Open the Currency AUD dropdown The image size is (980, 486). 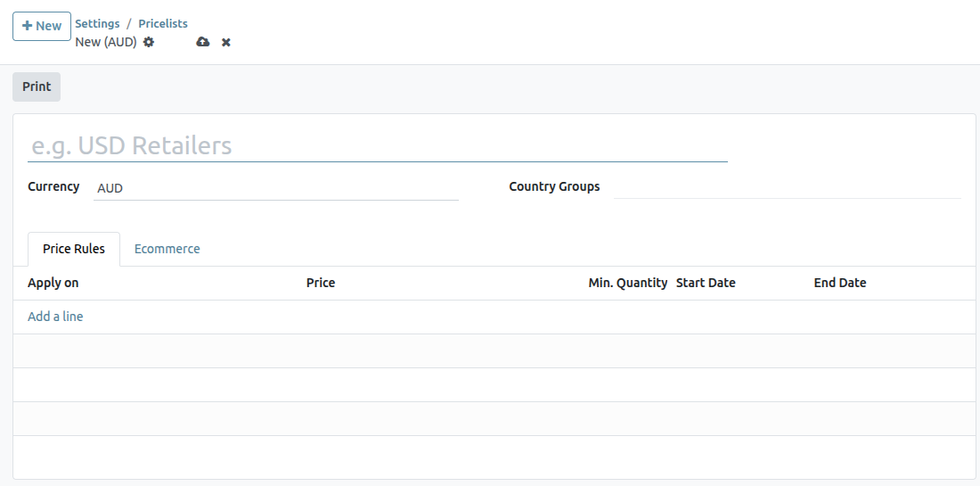coord(275,188)
